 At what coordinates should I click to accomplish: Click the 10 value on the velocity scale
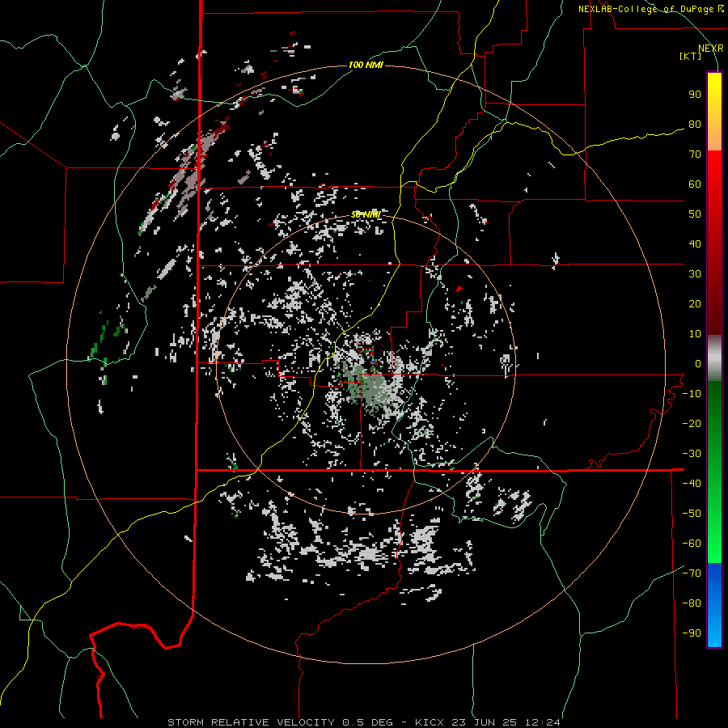point(695,334)
